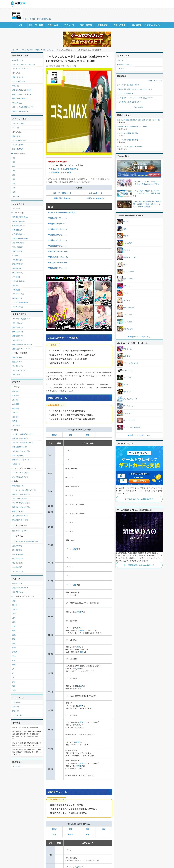
Task: Jump to コミュMAXチャートの注意点 in contents
Action: pos(62,213)
